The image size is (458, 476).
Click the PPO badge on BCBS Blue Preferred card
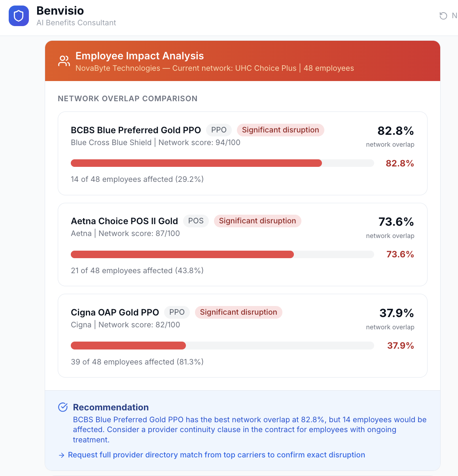219,130
